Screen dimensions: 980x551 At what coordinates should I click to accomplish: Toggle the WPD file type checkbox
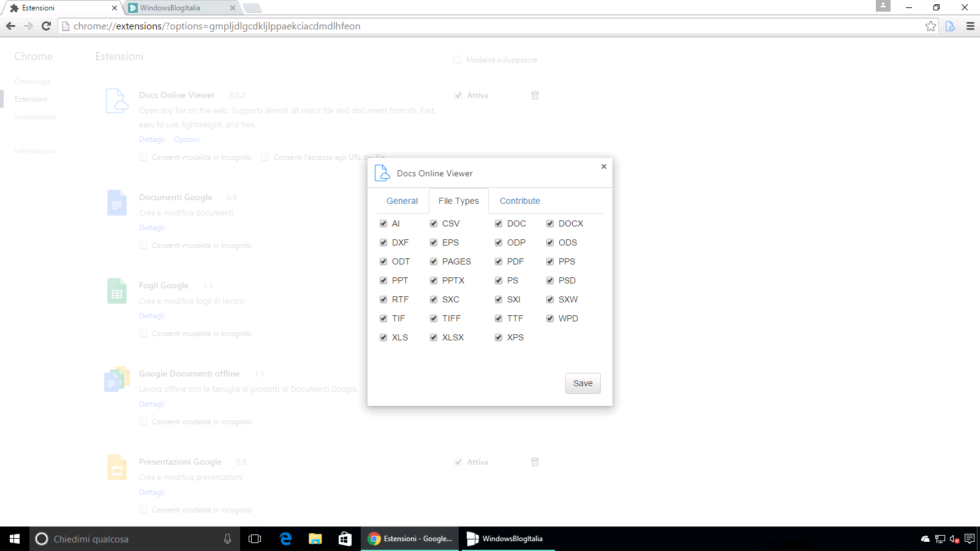coord(550,318)
